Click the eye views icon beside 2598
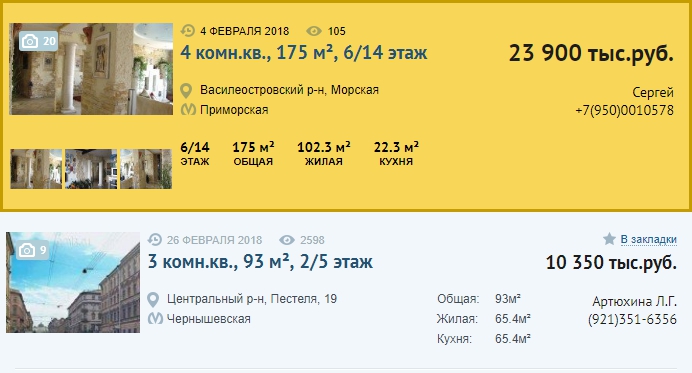Screen dimensions: 692x373 pos(287,240)
